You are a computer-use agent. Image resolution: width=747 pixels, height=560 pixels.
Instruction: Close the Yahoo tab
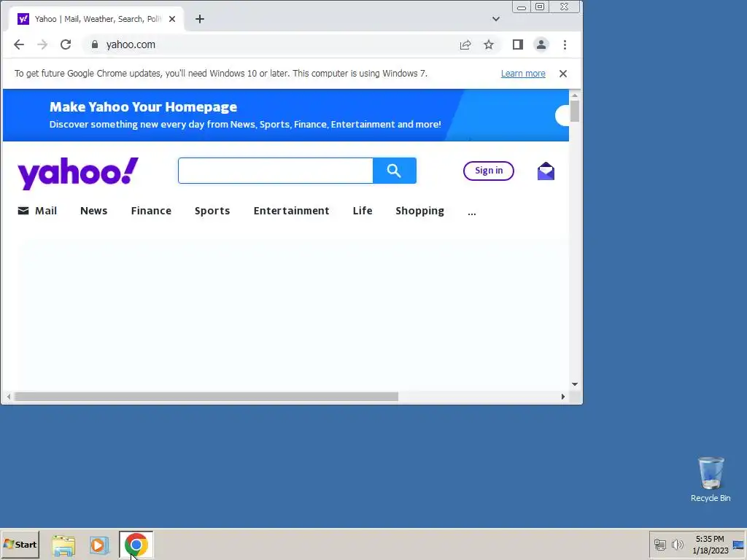172,19
